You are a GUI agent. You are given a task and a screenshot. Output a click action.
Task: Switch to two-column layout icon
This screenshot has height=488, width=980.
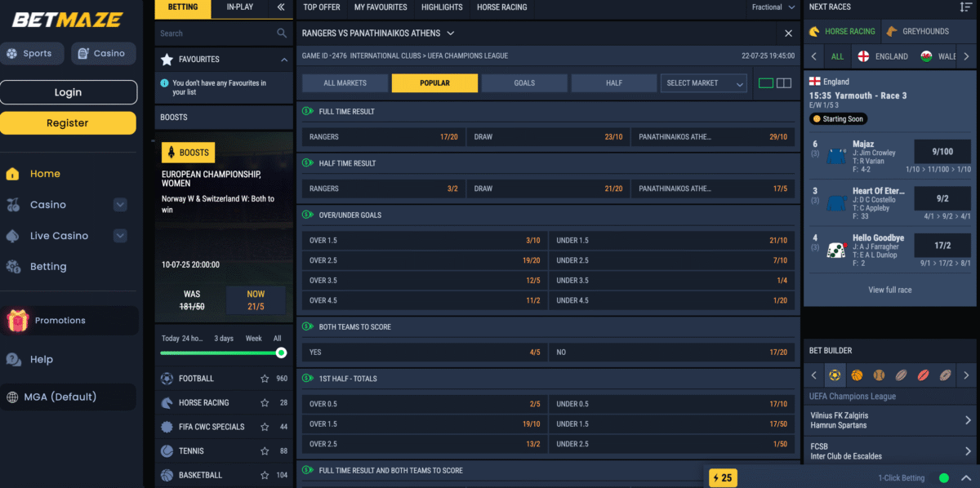coord(784,83)
